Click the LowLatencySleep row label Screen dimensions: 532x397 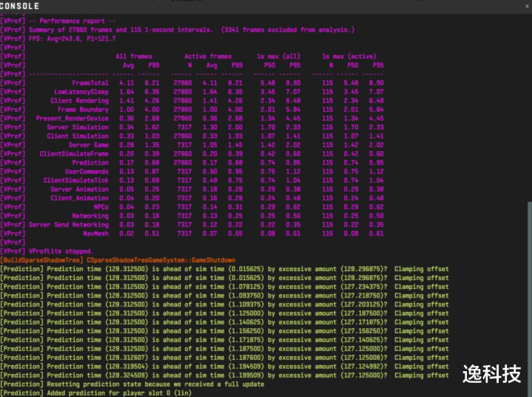click(x=81, y=92)
